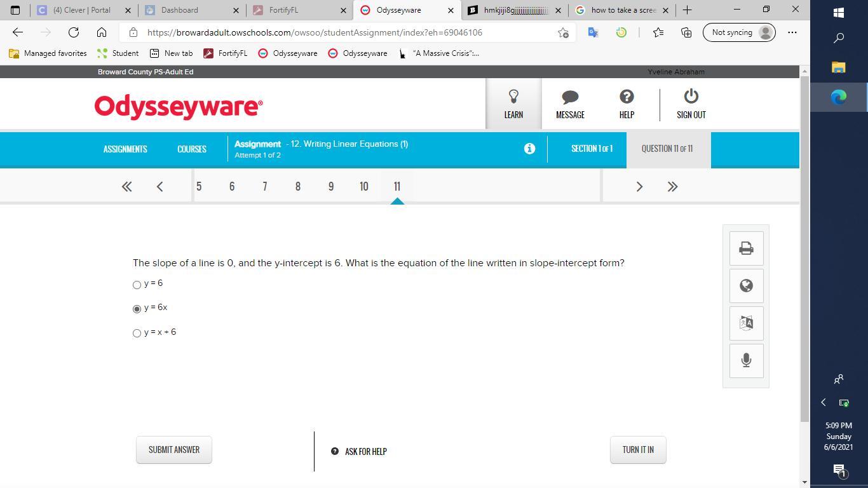868x488 pixels.
Task: Open the browser collections icon
Action: tap(686, 32)
